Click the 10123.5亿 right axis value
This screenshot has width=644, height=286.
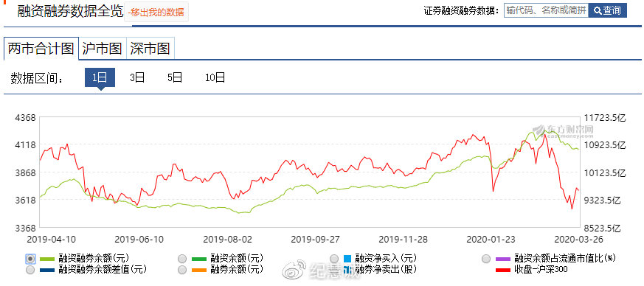point(604,173)
